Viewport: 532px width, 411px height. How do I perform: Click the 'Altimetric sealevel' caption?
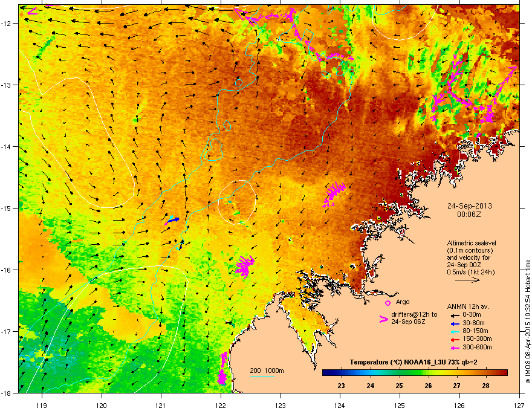point(472,243)
